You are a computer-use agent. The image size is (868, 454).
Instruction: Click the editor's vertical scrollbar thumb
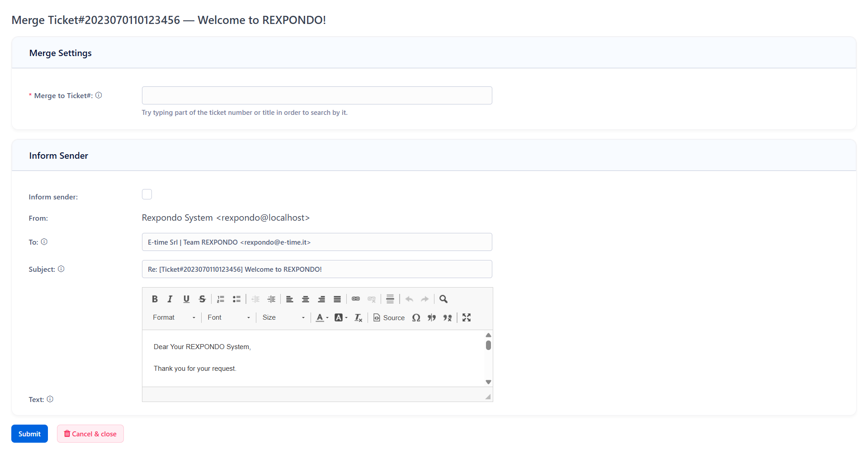pos(488,345)
